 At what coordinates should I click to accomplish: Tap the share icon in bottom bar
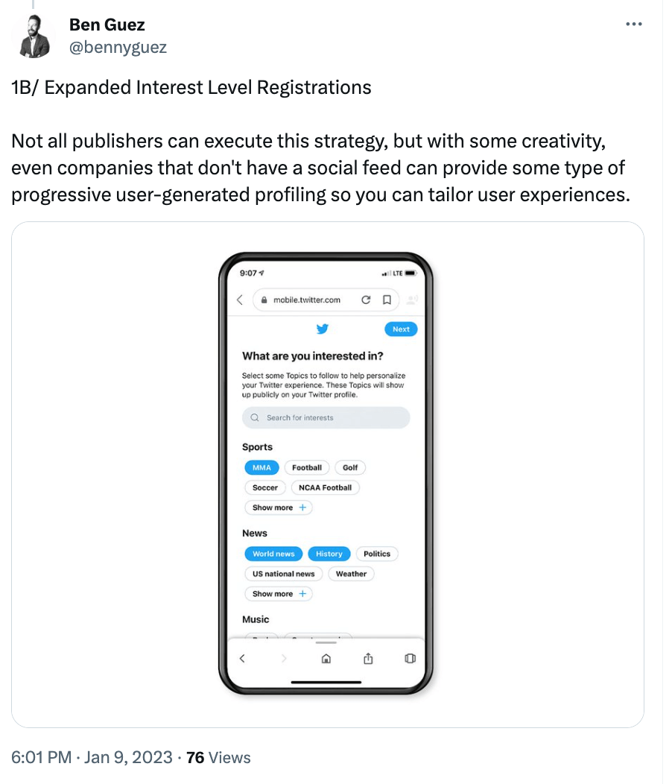(x=367, y=659)
